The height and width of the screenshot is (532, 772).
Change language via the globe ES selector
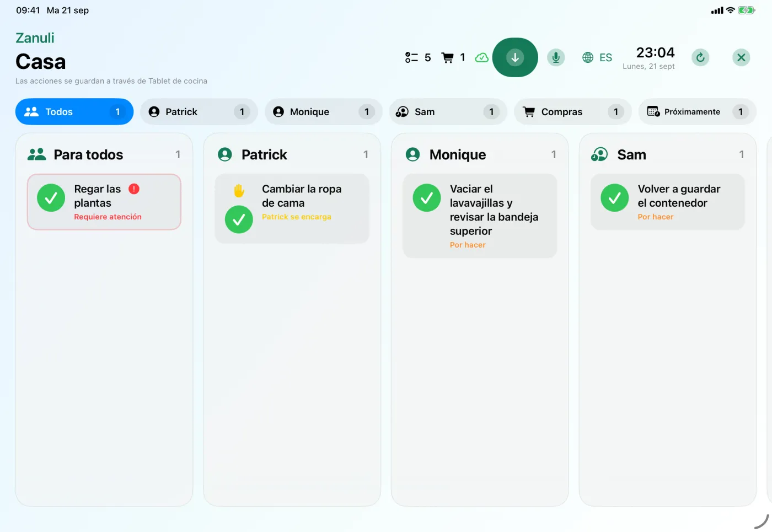597,57
